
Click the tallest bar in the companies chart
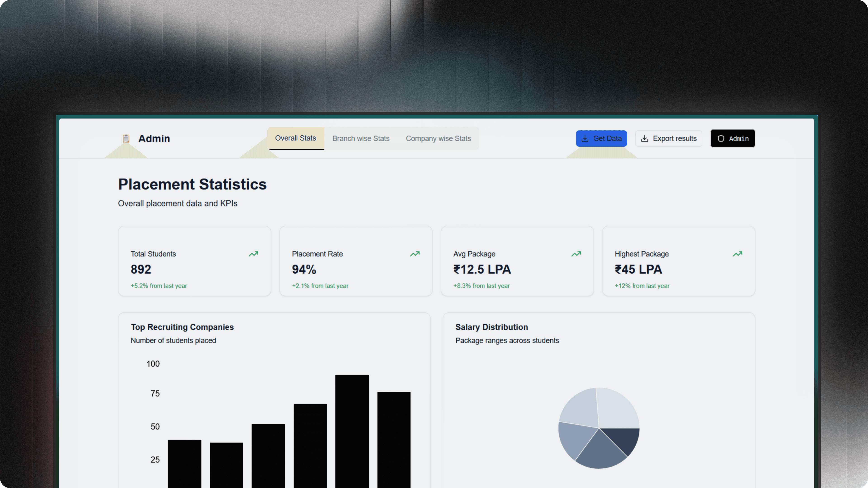(352, 431)
